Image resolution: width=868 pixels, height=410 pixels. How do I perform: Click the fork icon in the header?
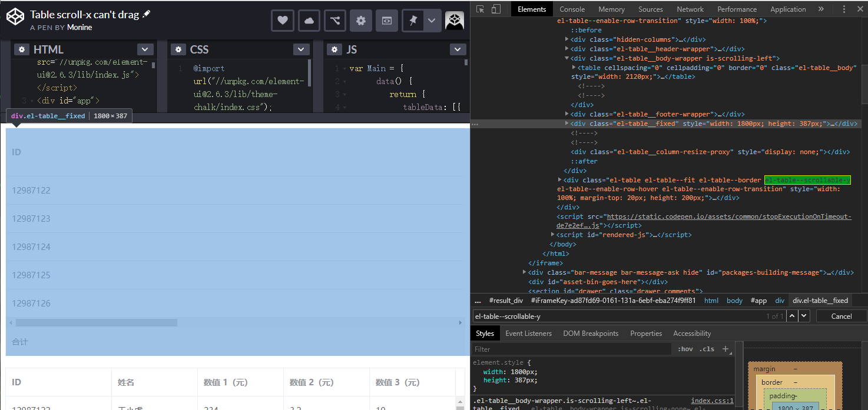[x=334, y=20]
